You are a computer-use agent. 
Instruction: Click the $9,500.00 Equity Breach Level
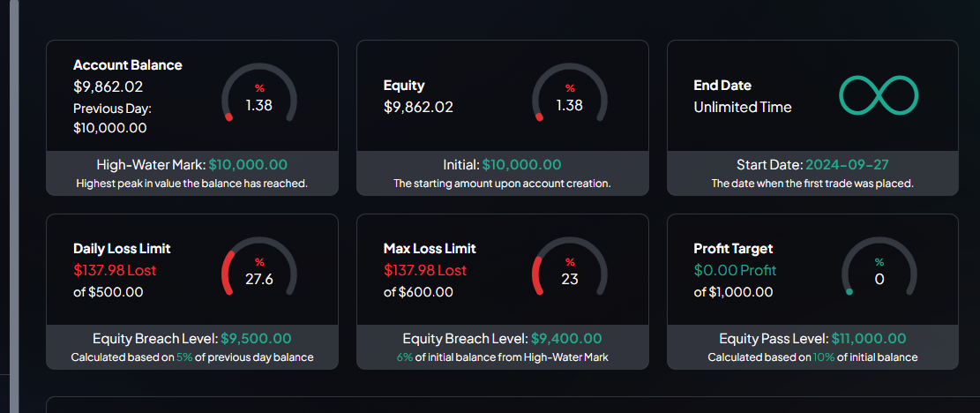coord(256,338)
